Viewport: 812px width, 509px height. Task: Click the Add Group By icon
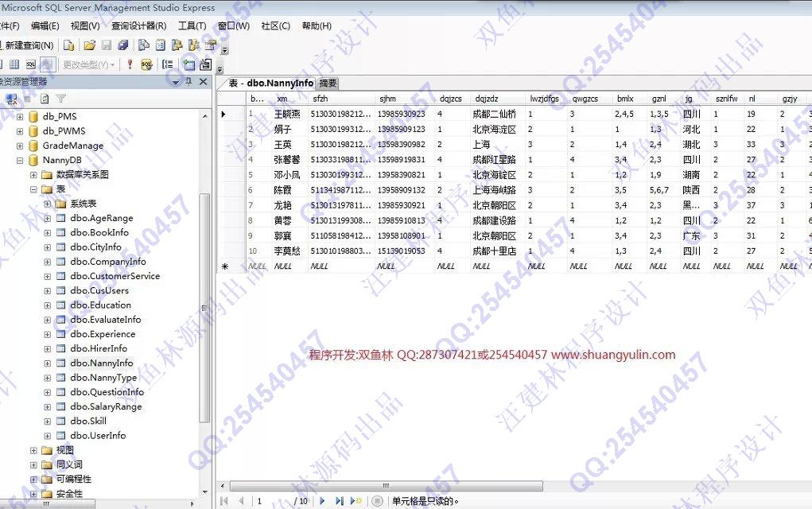click(x=167, y=64)
